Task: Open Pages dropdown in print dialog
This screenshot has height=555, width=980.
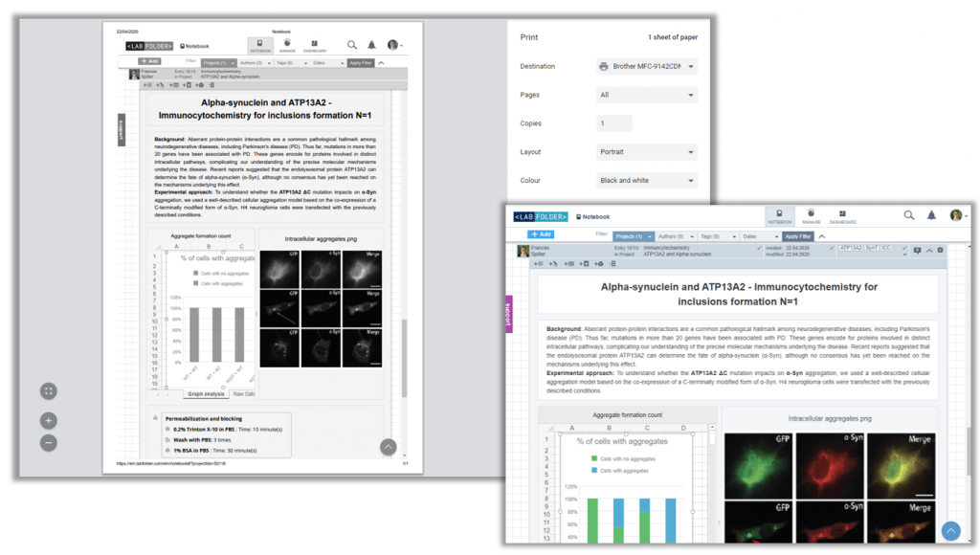Action: coord(647,95)
